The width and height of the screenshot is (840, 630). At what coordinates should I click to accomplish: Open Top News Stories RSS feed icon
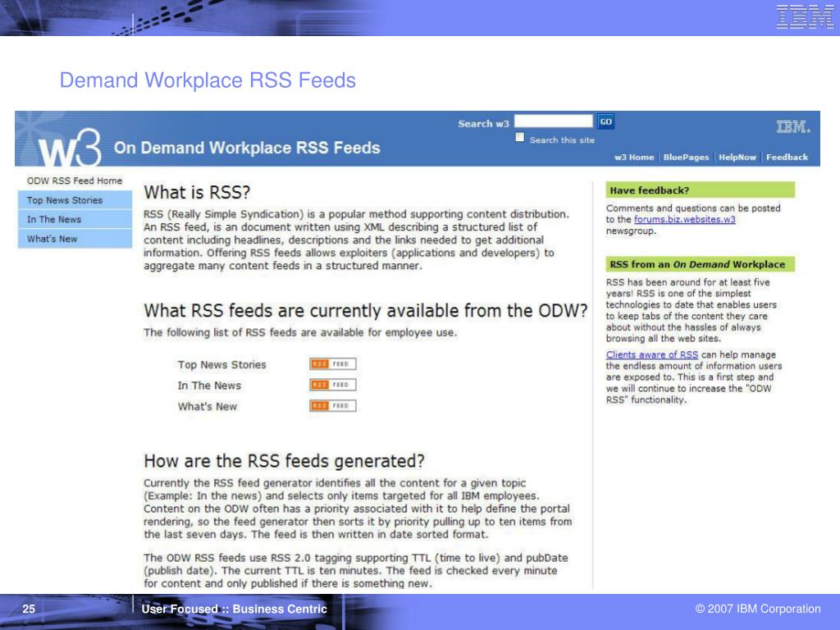(x=333, y=364)
